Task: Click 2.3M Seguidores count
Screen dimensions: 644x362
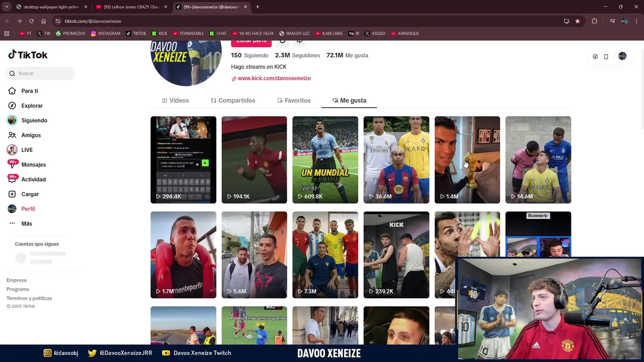Action: [x=297, y=55]
